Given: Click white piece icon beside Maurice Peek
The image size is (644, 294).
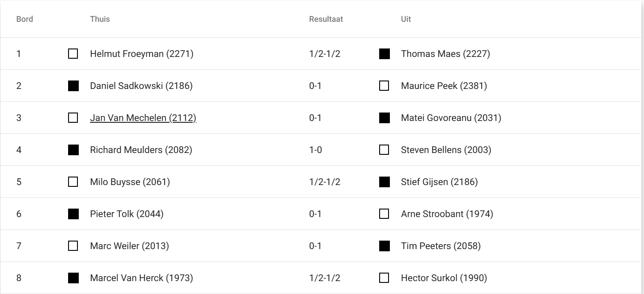Looking at the screenshot, I should point(385,86).
